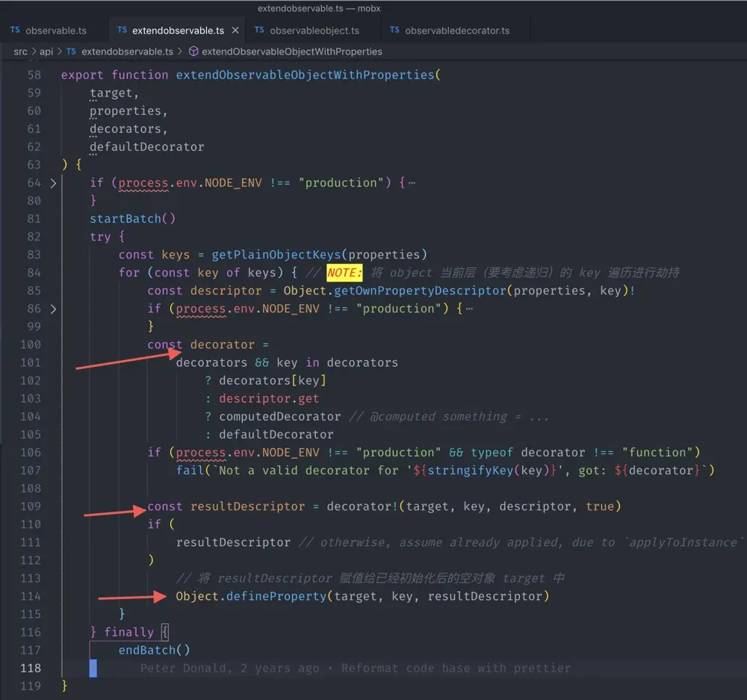Open the src breadcrumb dropdown

pos(21,52)
